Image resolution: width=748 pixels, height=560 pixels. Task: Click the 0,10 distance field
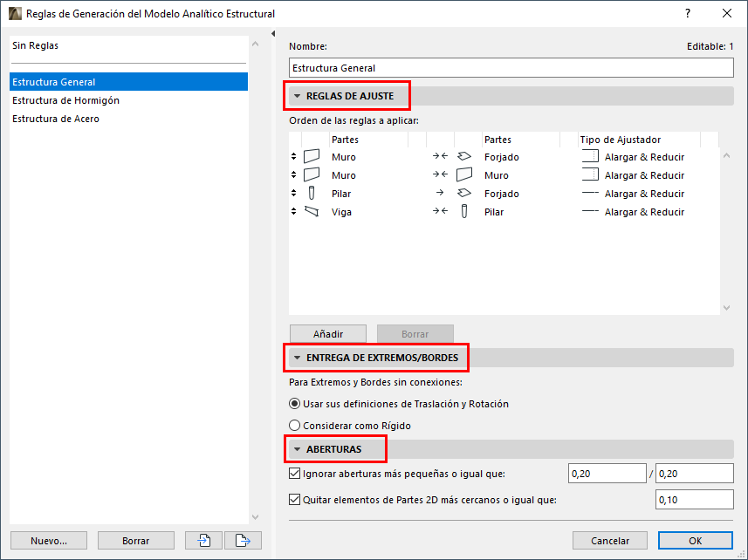694,500
